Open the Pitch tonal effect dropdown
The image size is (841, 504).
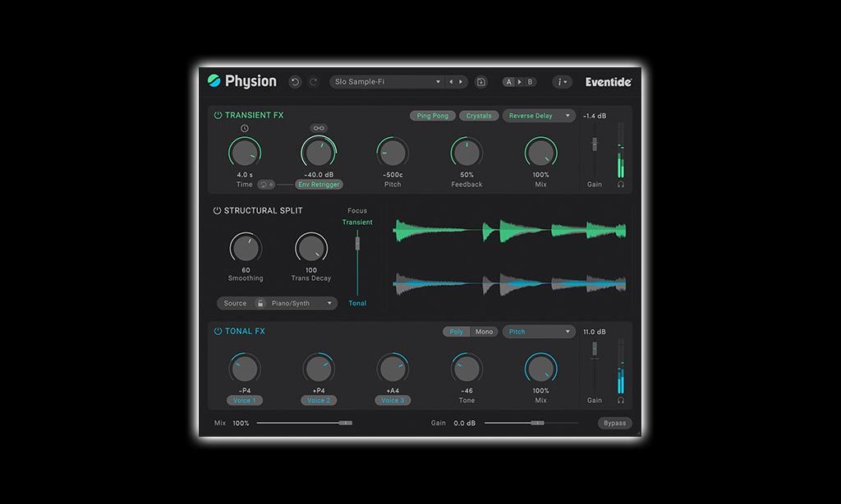coord(539,332)
